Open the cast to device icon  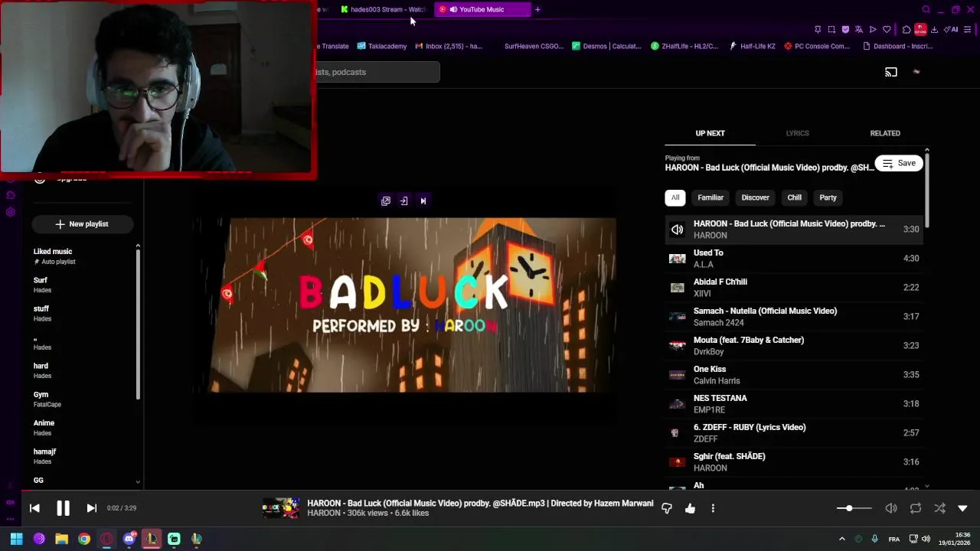891,72
